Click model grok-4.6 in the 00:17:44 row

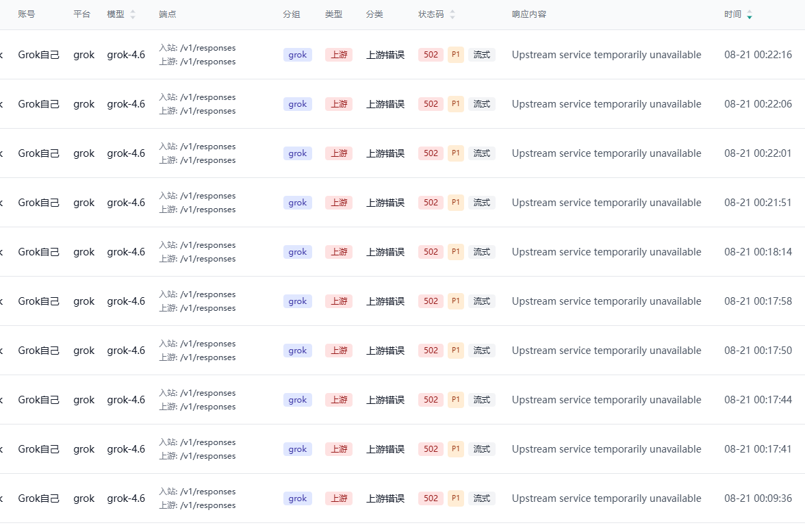click(x=126, y=400)
